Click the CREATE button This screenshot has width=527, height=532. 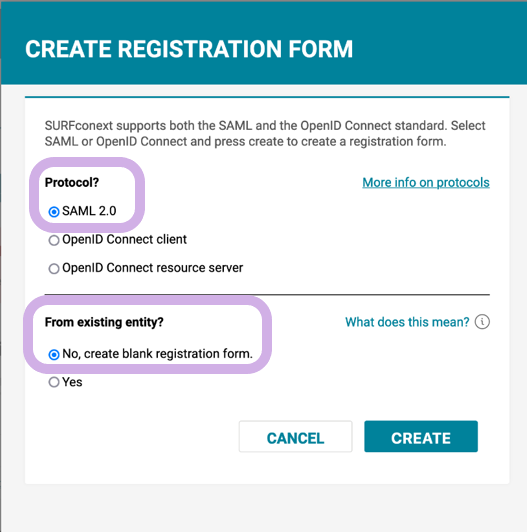tap(421, 437)
